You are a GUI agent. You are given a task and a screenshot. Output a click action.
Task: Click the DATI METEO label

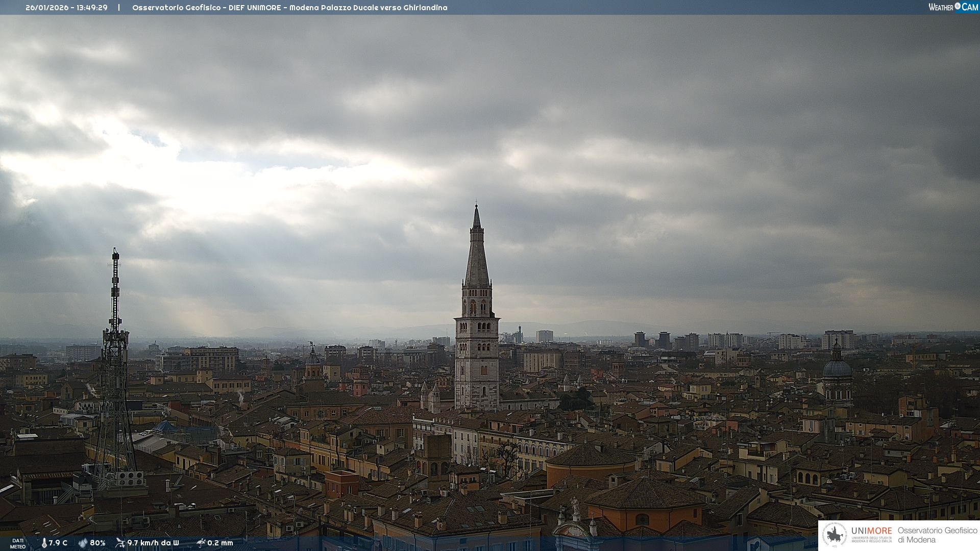18,543
